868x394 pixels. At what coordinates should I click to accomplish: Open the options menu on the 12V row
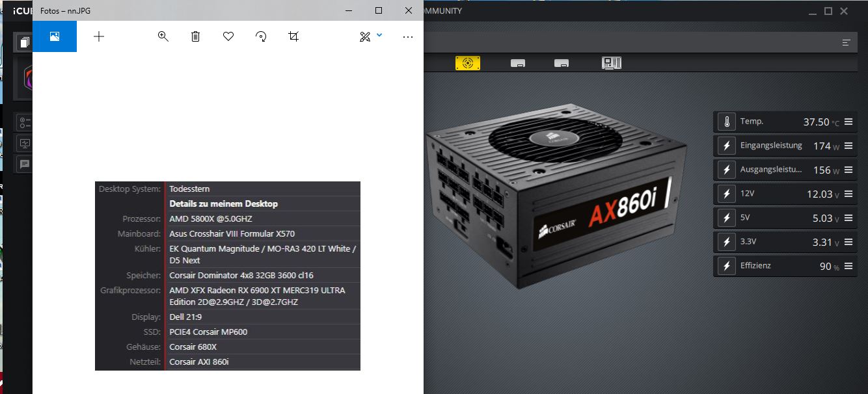[x=848, y=194]
